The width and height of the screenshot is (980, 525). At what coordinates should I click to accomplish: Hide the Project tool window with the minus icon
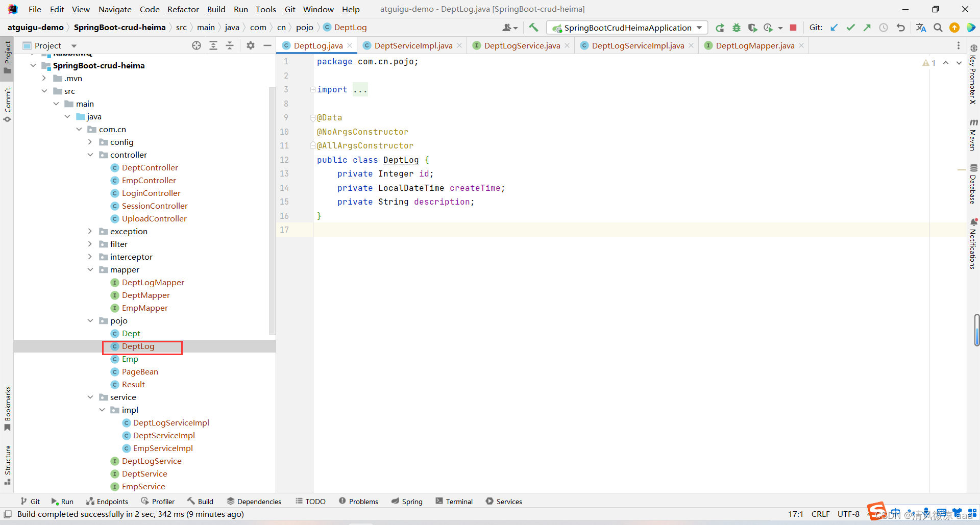[267, 45]
